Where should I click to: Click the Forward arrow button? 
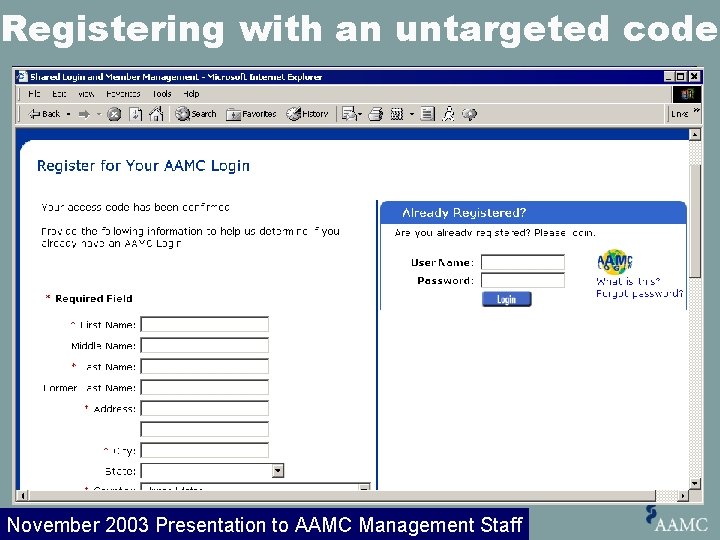[x=84, y=114]
